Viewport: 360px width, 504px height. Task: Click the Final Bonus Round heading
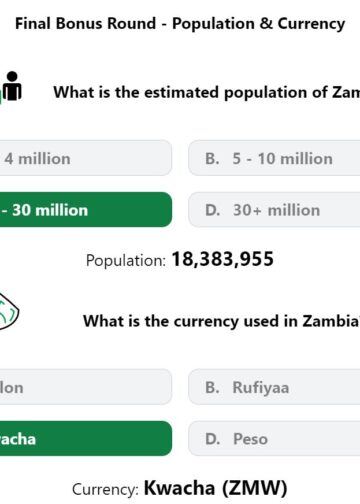180,24
